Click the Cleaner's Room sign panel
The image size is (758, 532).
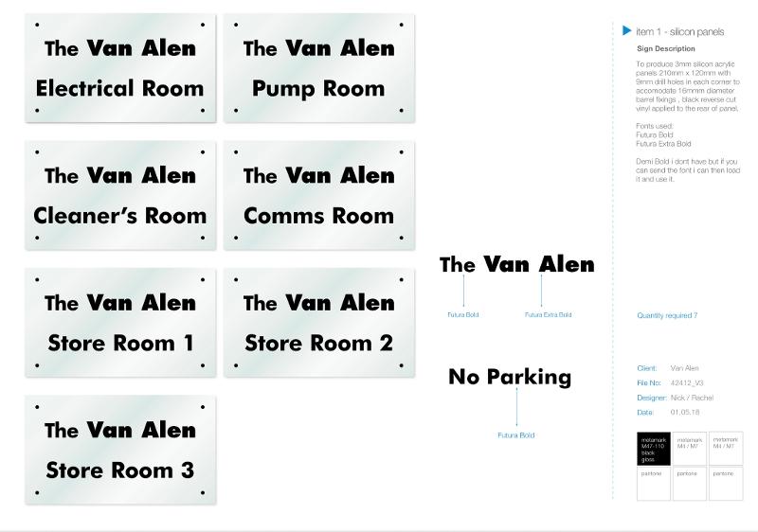coord(120,195)
